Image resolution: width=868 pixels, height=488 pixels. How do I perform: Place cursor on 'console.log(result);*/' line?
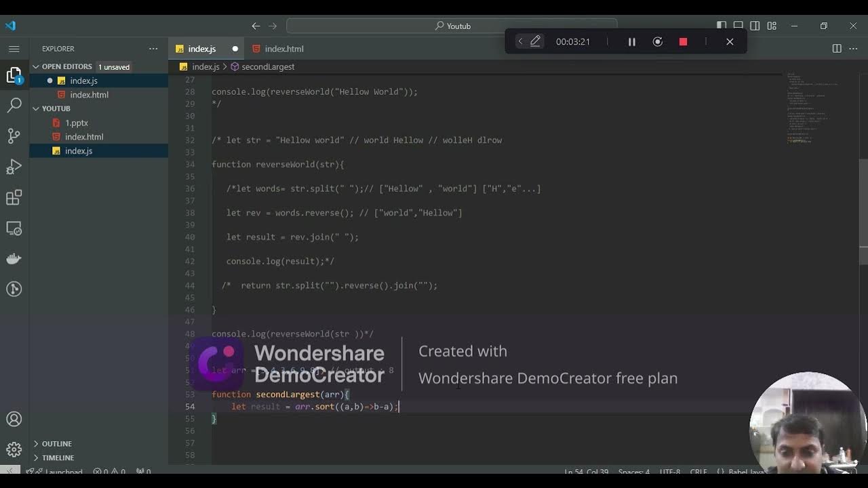pyautogui.click(x=280, y=262)
